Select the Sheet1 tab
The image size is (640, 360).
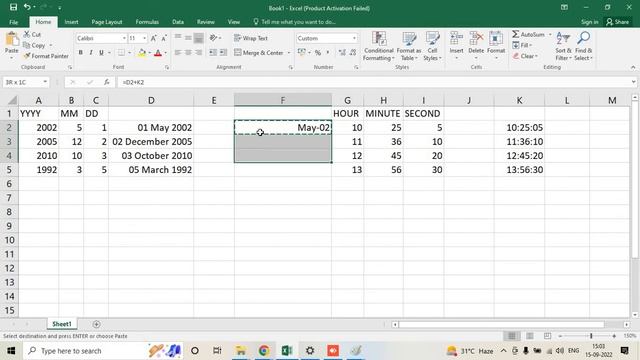62,324
